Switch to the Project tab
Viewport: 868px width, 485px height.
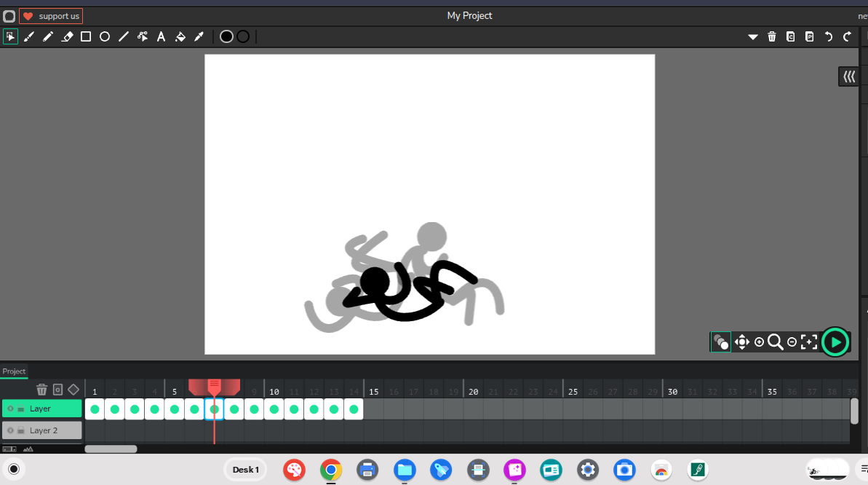(14, 371)
